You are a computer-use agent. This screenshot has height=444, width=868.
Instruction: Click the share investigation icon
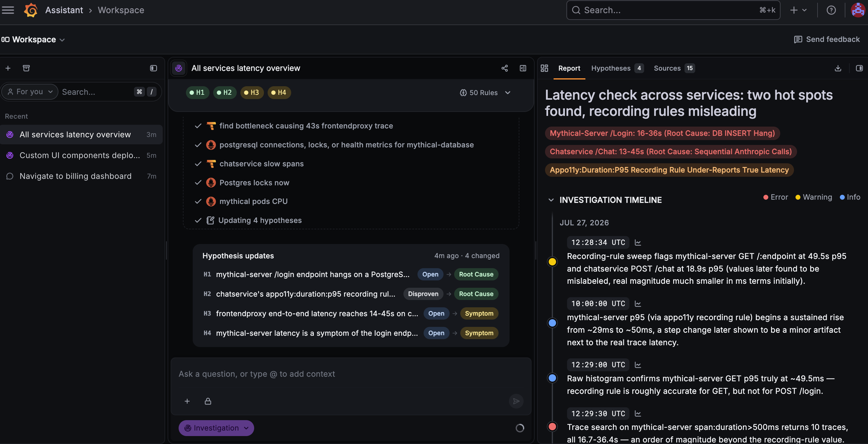click(504, 68)
